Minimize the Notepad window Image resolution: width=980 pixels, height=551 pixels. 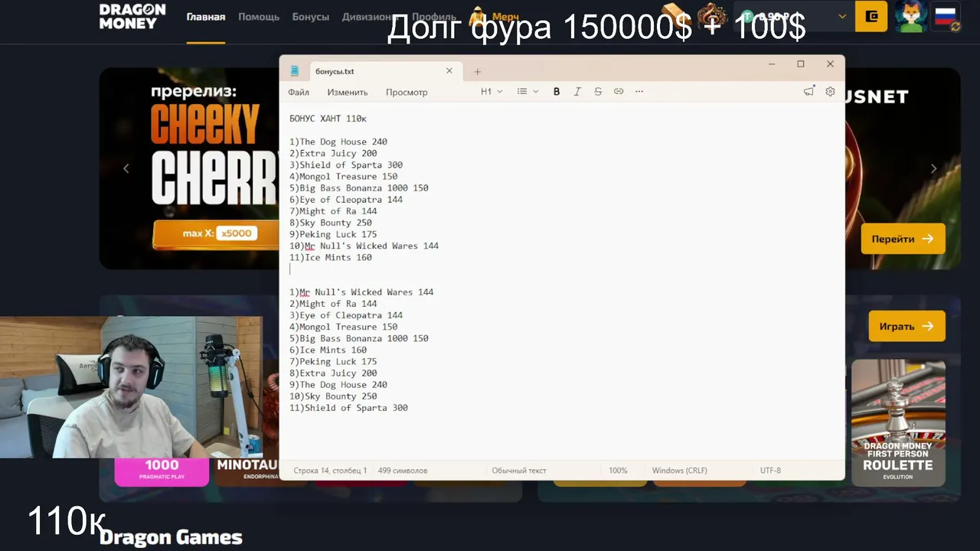tap(772, 64)
